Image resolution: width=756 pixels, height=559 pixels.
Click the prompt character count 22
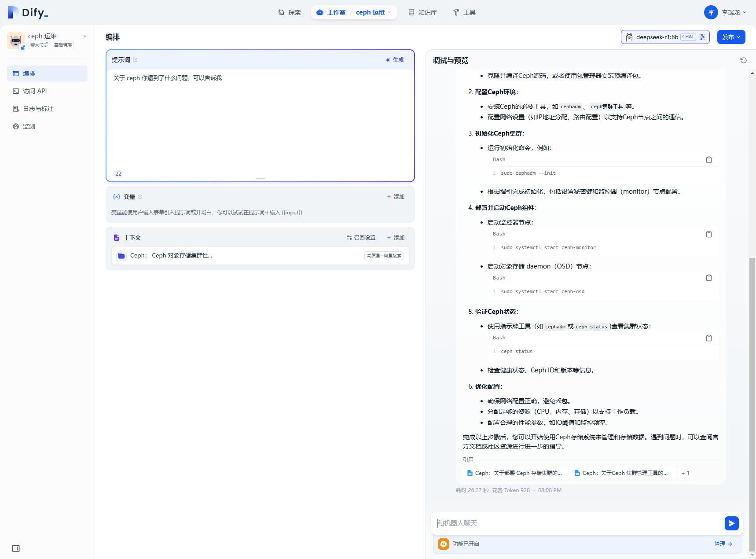tap(118, 173)
